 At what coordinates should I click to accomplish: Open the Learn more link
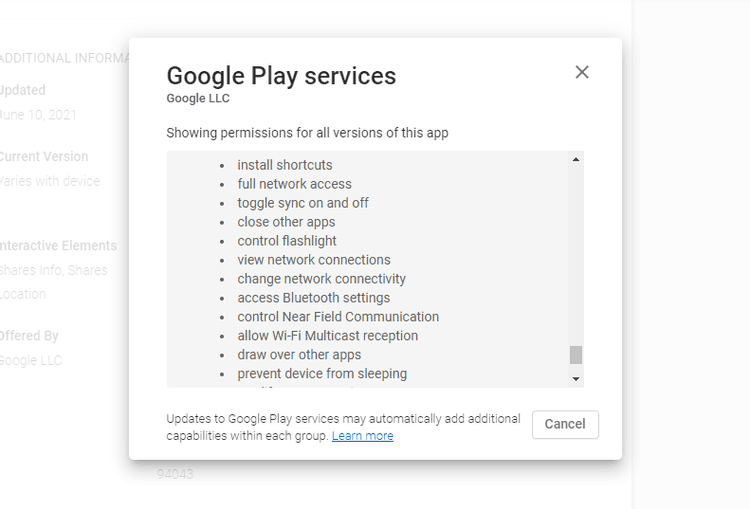(362, 436)
